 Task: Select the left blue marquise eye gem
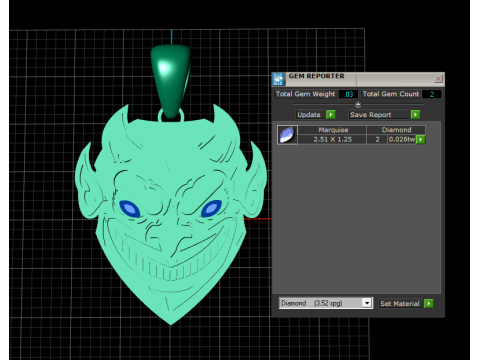click(x=130, y=209)
